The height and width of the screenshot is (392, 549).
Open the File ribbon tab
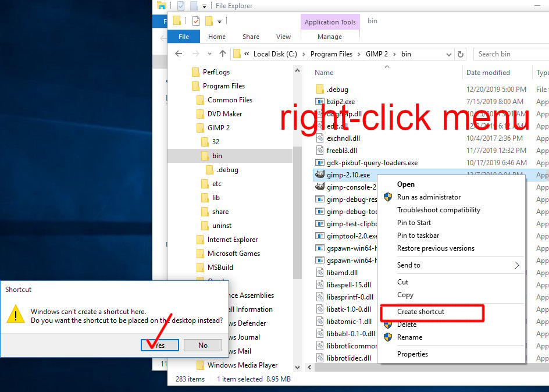(x=184, y=37)
